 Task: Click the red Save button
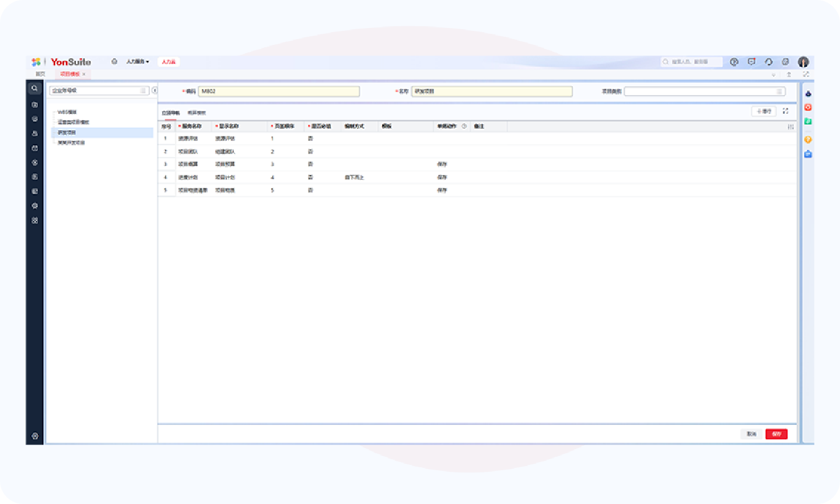click(776, 434)
